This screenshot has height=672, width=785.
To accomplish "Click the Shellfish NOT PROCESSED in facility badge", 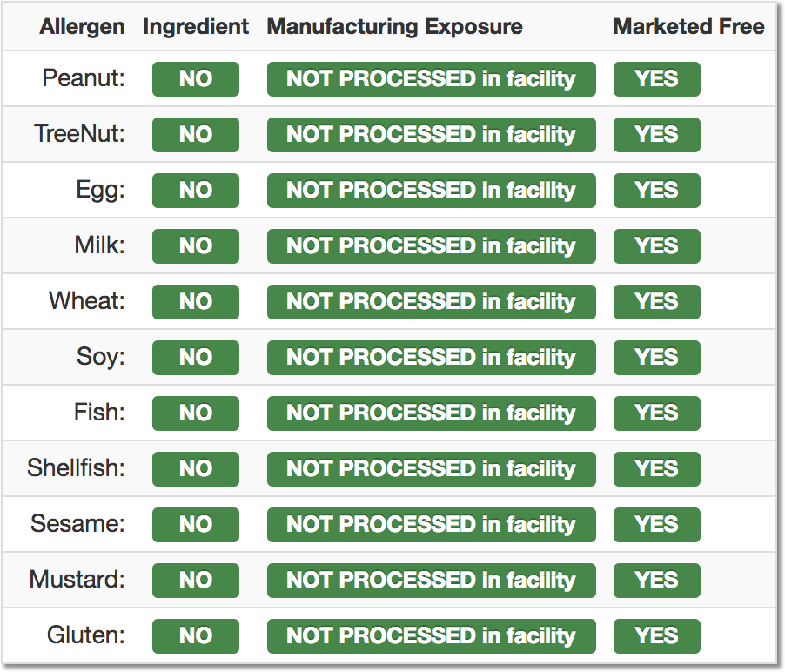I will pyautogui.click(x=432, y=469).
